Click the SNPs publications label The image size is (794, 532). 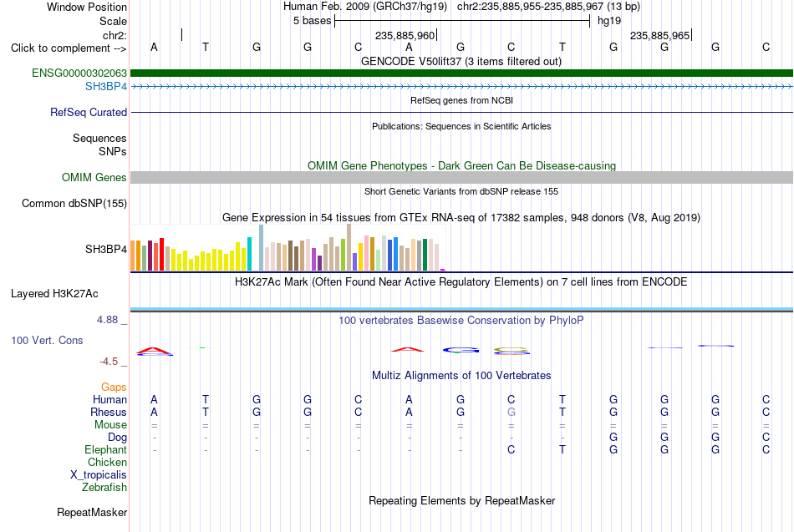click(x=113, y=151)
